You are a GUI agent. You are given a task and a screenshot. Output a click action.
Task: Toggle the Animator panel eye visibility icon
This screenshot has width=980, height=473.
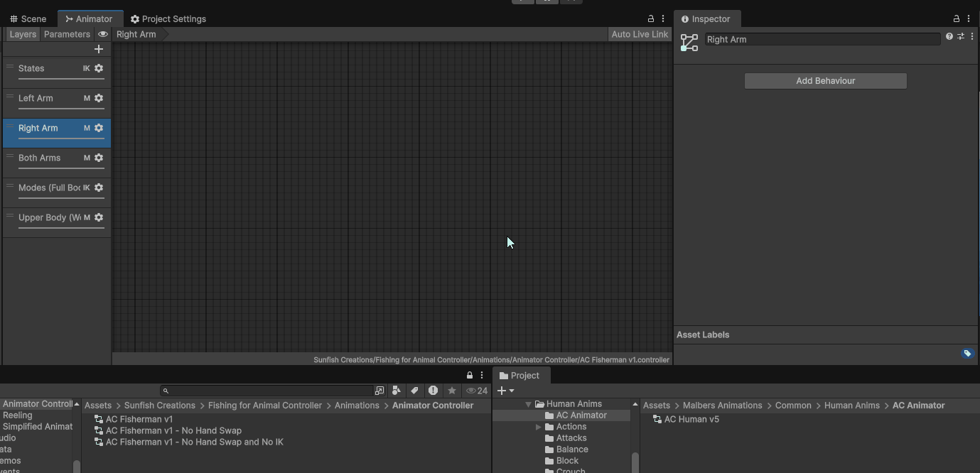tap(103, 34)
